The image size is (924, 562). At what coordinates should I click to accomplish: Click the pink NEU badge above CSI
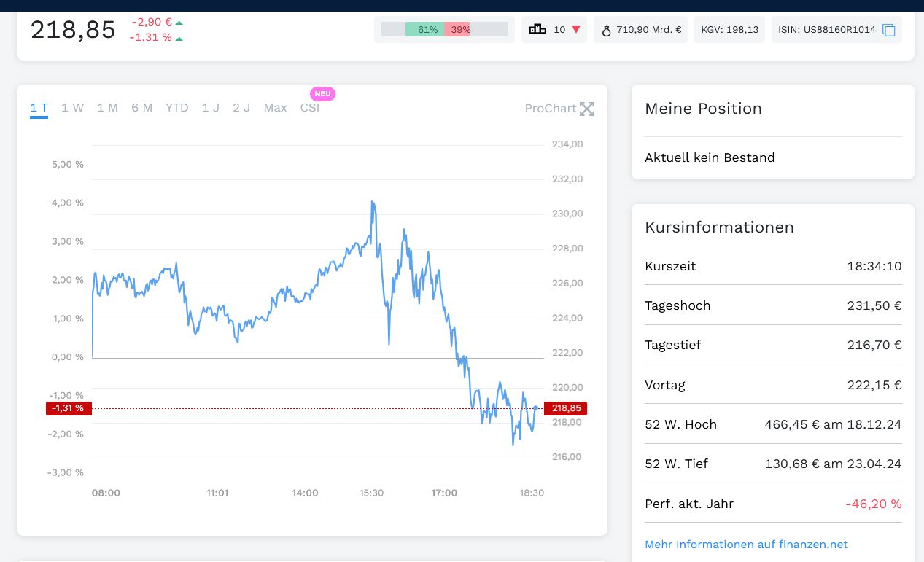(x=322, y=93)
